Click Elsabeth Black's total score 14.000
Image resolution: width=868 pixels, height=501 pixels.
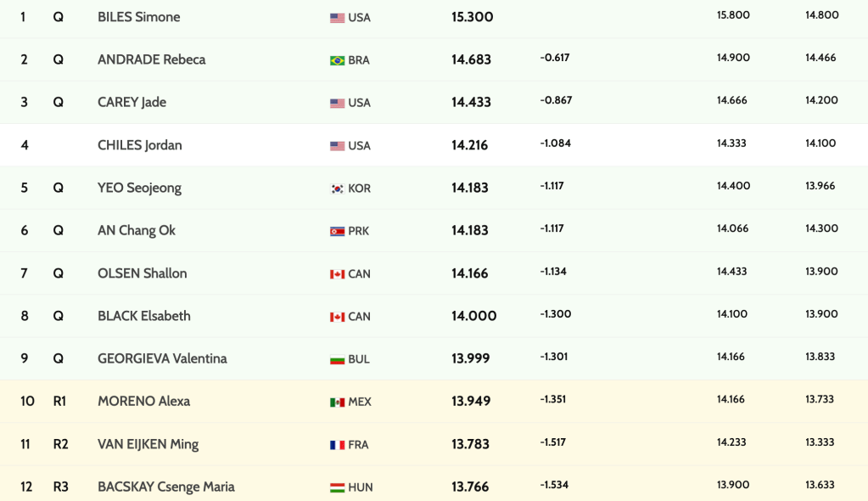[473, 316]
